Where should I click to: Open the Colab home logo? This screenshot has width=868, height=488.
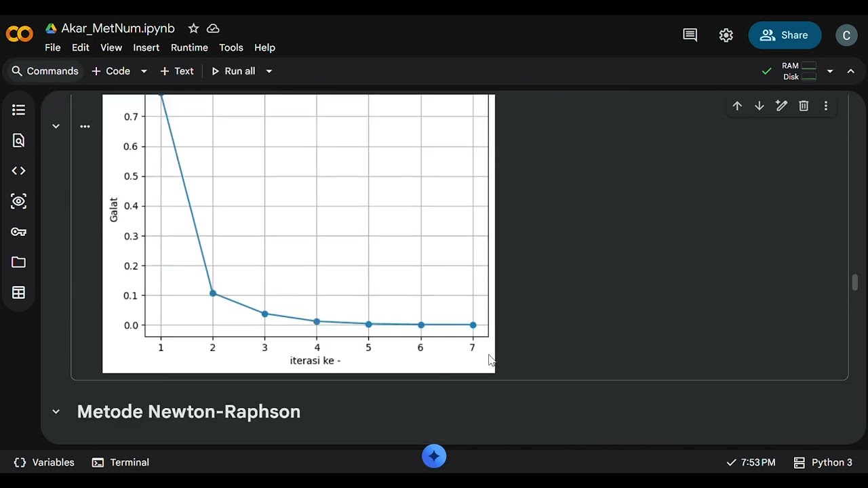[x=19, y=34]
